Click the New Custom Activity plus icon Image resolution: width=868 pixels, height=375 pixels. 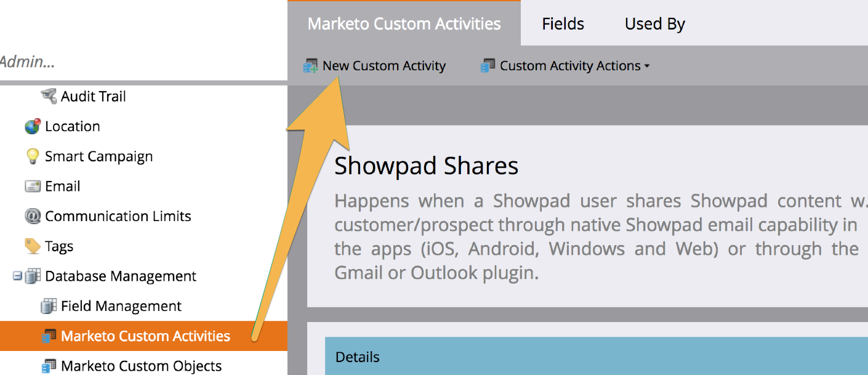click(x=310, y=66)
